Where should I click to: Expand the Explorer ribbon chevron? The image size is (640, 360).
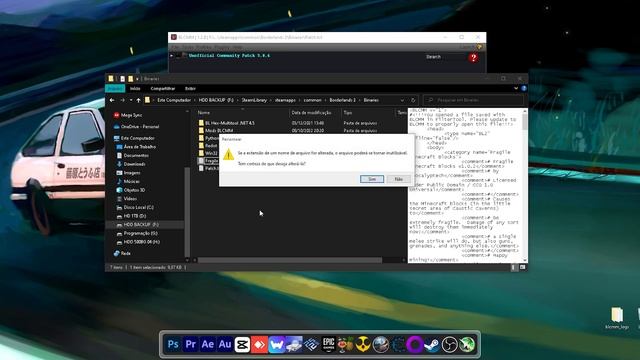(516, 88)
